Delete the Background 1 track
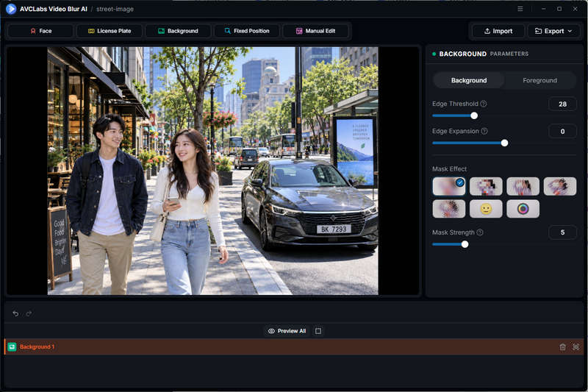The image size is (588, 392). click(562, 347)
